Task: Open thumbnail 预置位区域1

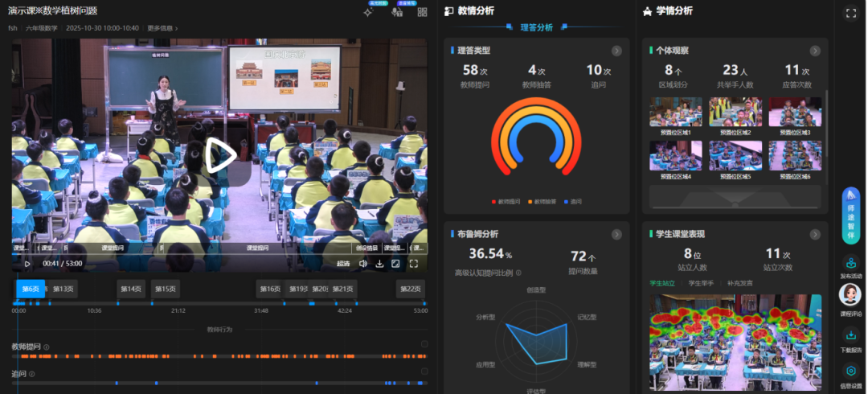Action: click(x=675, y=113)
